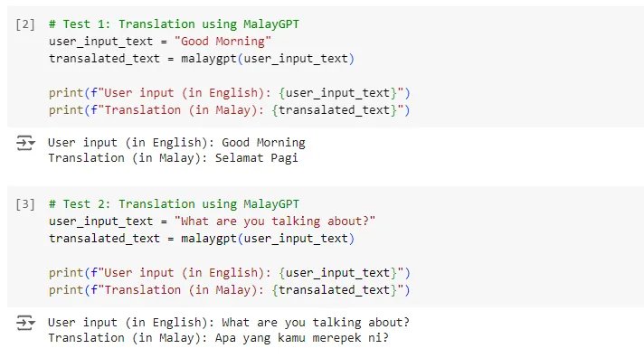This screenshot has width=644, height=358.
Task: Click the "Good Morning" string in cell 2
Action: coord(223,42)
